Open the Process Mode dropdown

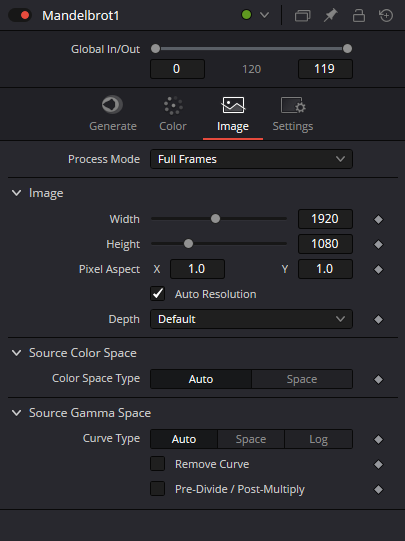251,159
